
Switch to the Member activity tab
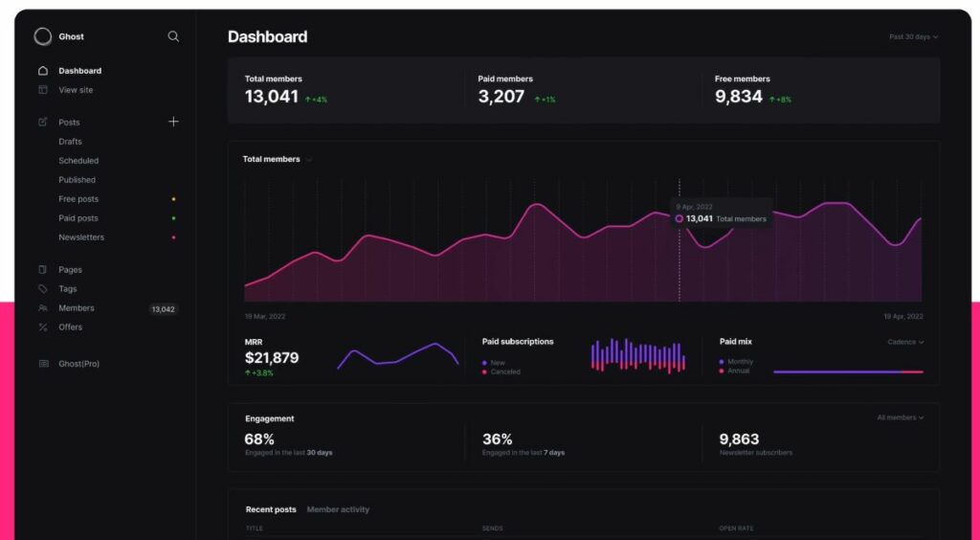click(338, 509)
